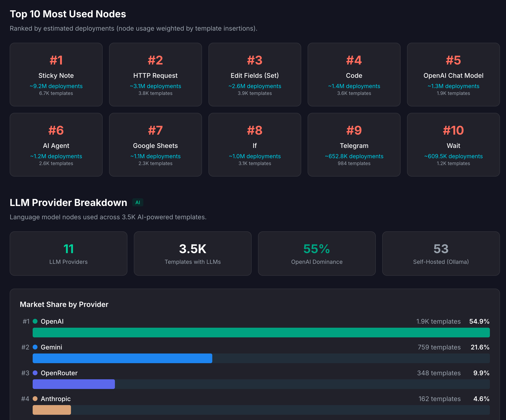506x420 pixels.
Task: Click the purple OpenRouter provider dot
Action: (36, 373)
